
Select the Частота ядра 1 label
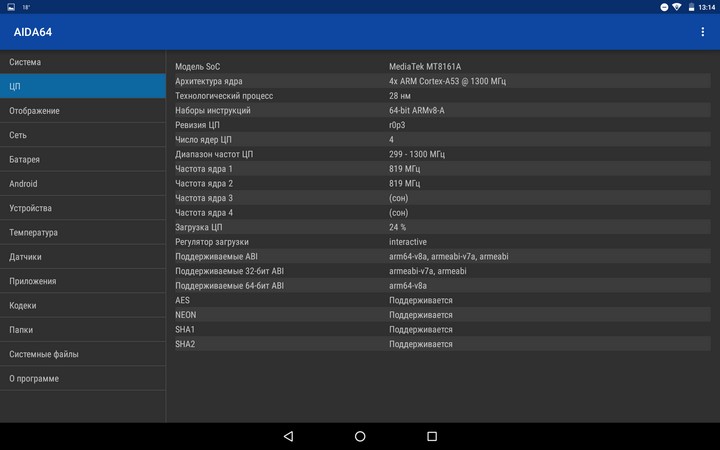[204, 169]
